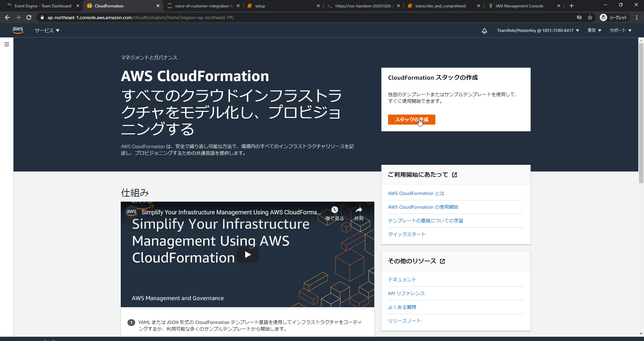Image resolution: width=644 pixels, height=341 pixels.
Task: Open new browser tab with plus icon
Action: click(572, 6)
